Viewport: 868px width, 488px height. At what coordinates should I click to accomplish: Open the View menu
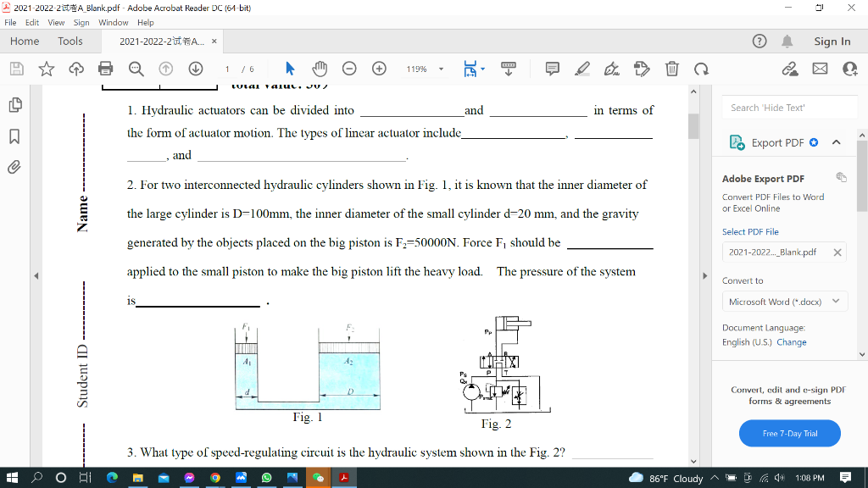[56, 22]
